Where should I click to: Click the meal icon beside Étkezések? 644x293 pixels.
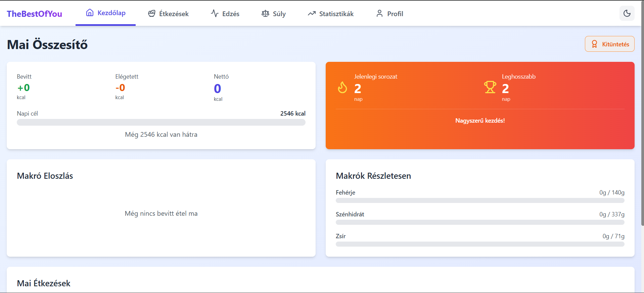[152, 13]
